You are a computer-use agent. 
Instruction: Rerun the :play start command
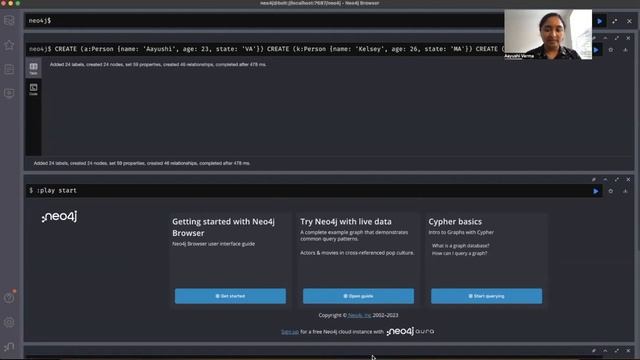pyautogui.click(x=596, y=191)
